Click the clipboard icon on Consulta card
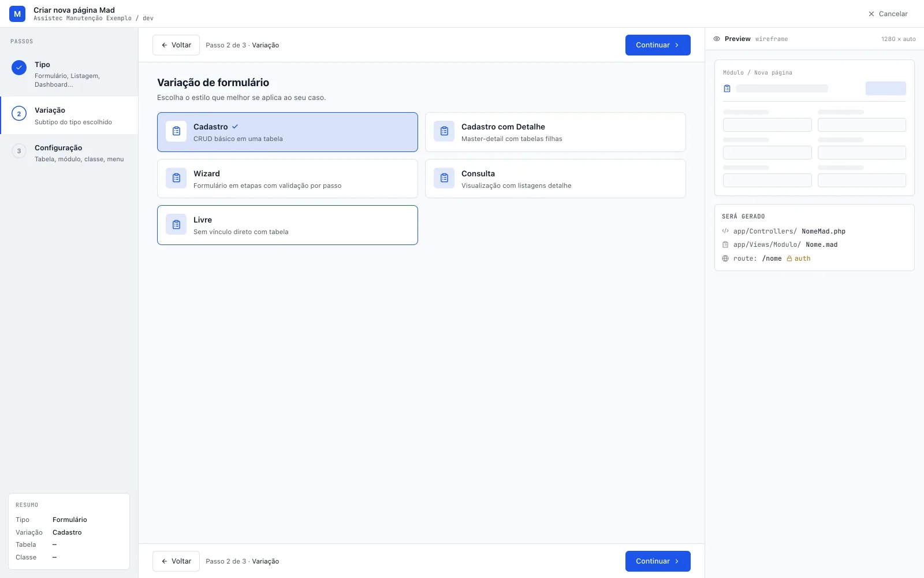 [x=444, y=178]
